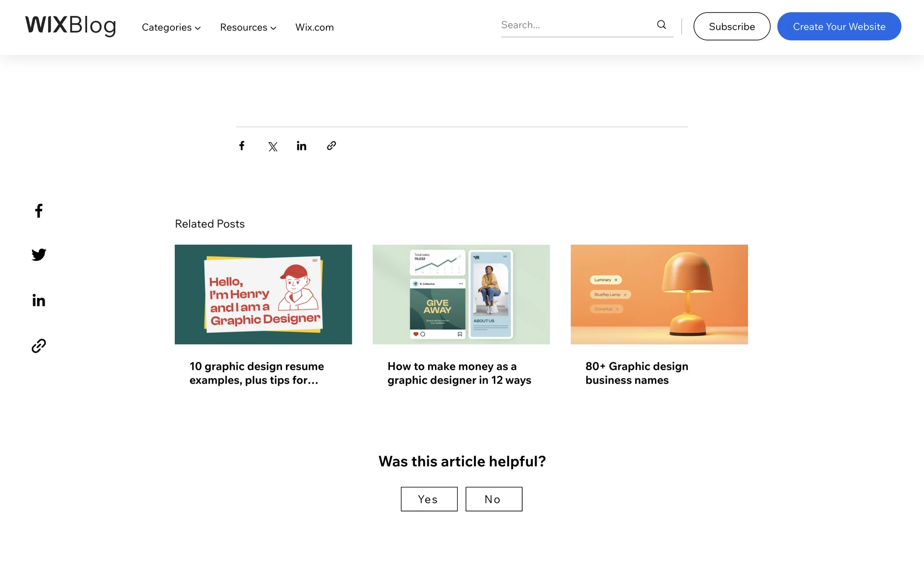Answer No to article helpful question
The height and width of the screenshot is (578, 924).
click(493, 499)
